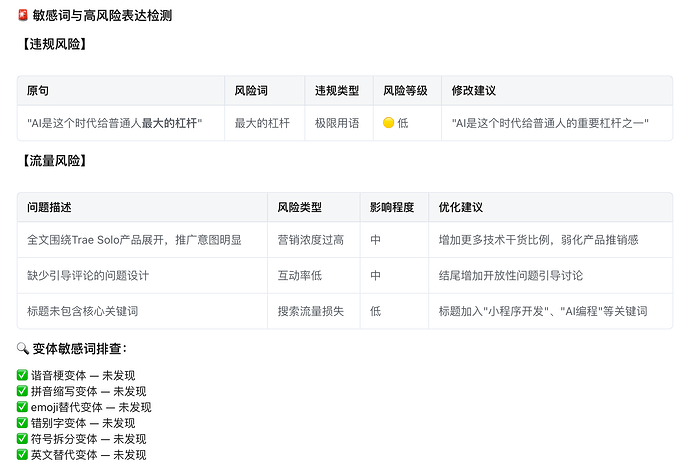
Task: Click green check beside 符号拆分变体
Action: click(22, 438)
